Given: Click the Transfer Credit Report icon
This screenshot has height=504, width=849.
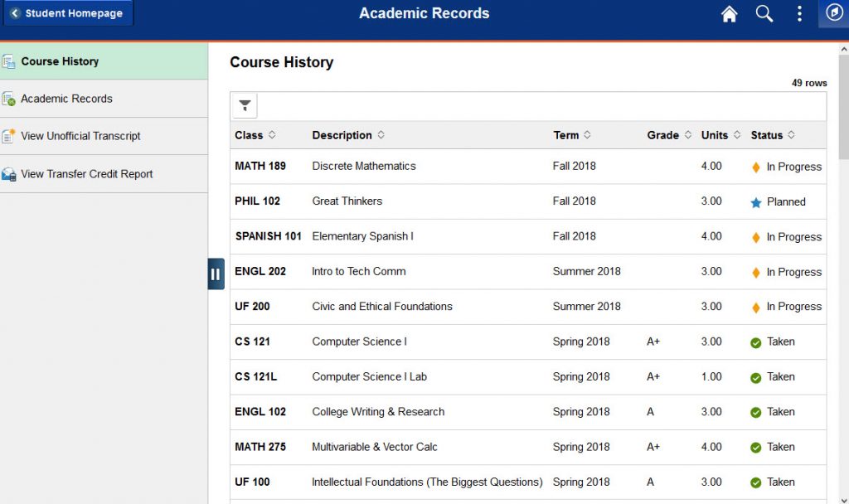Looking at the screenshot, I should 8,174.
